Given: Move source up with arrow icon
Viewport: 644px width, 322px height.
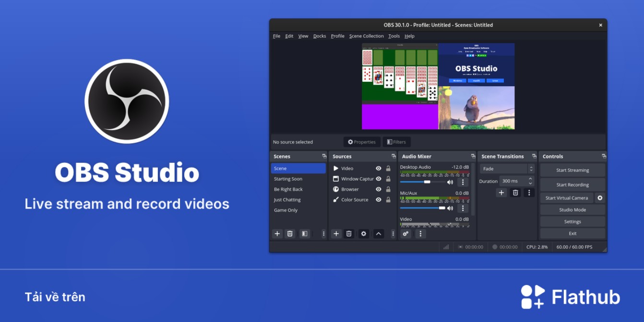Looking at the screenshot, I should tap(379, 234).
